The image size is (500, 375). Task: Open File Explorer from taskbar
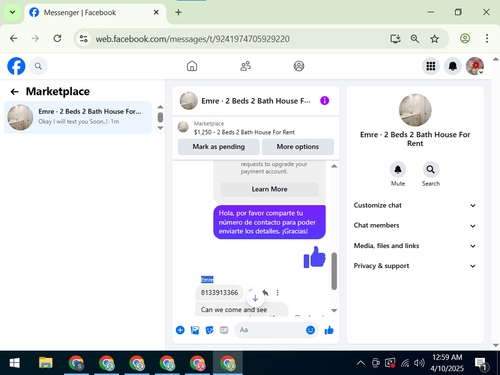tap(46, 363)
